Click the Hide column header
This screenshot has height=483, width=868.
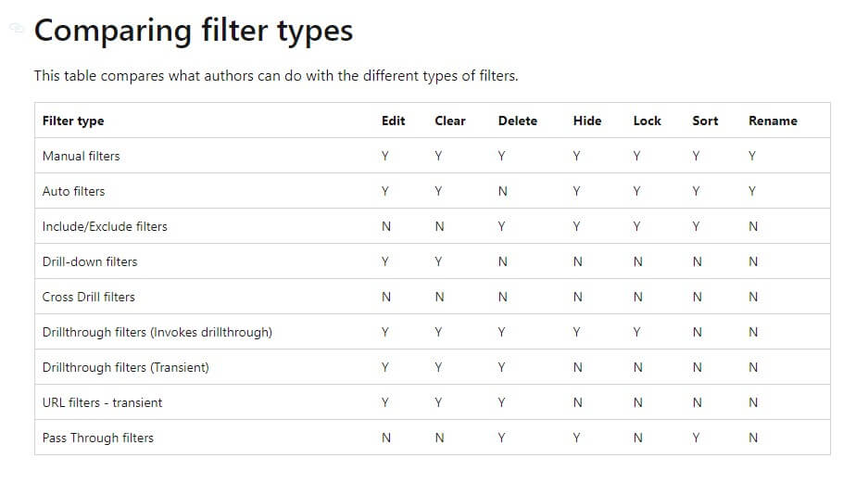[x=587, y=121]
